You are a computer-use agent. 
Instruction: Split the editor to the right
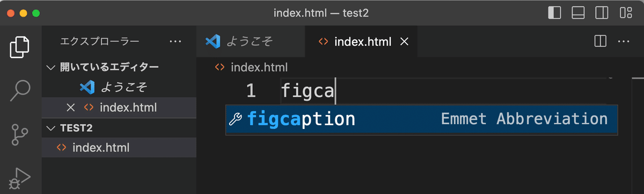[x=601, y=41]
